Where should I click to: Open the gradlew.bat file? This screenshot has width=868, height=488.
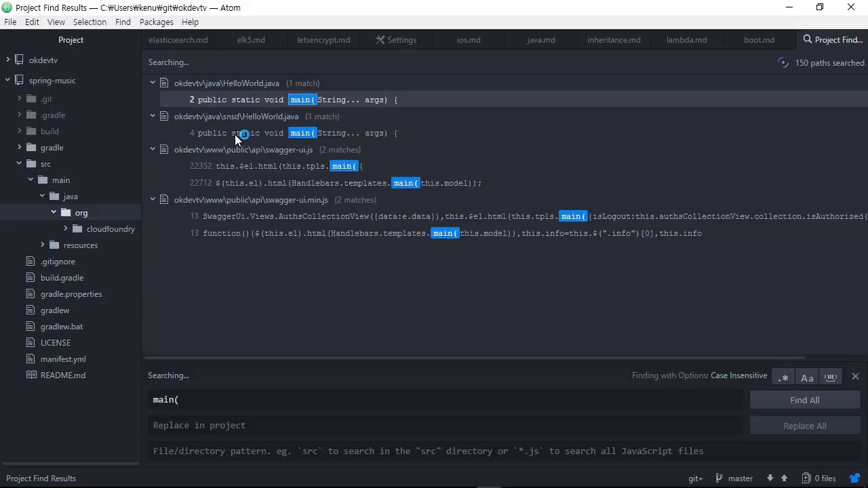(62, 327)
